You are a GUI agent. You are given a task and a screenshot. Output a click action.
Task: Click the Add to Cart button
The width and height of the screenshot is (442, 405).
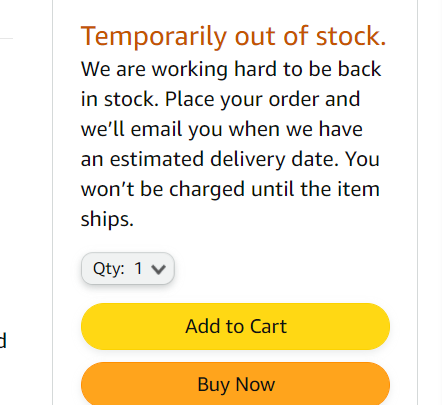click(235, 326)
